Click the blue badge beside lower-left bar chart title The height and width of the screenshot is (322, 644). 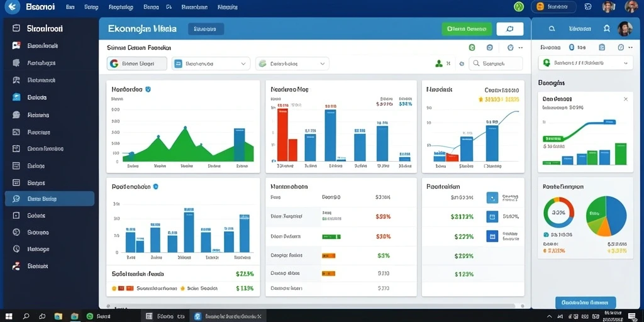pyautogui.click(x=156, y=186)
